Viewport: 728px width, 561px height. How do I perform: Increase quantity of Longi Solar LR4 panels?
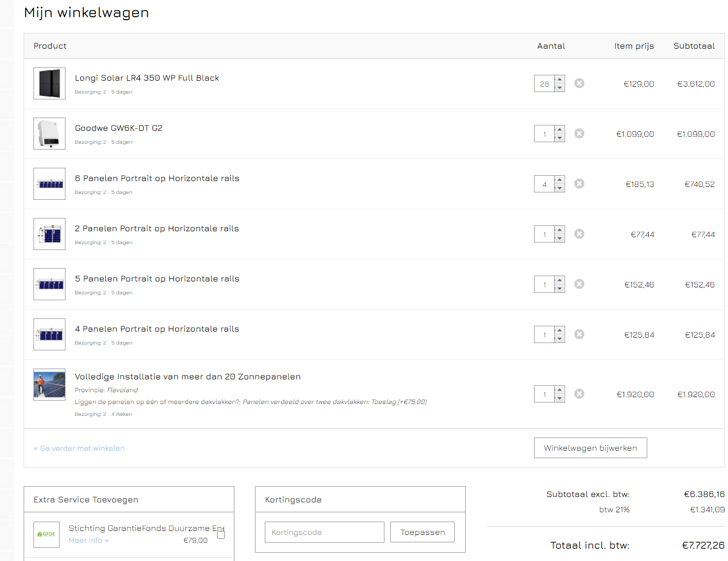560,79
